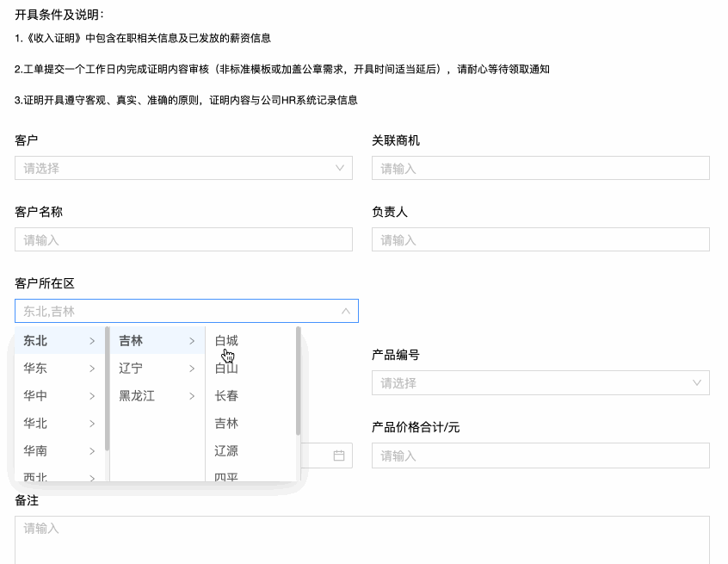Viewport: 728px width, 564px height.
Task: Click the up chevron in 客户所在区 field
Action: [x=345, y=311]
